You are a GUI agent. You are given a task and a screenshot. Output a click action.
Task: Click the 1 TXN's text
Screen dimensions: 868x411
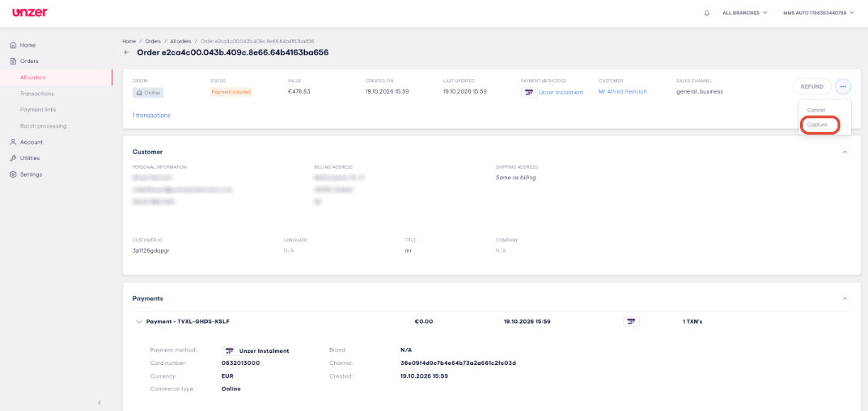click(692, 322)
